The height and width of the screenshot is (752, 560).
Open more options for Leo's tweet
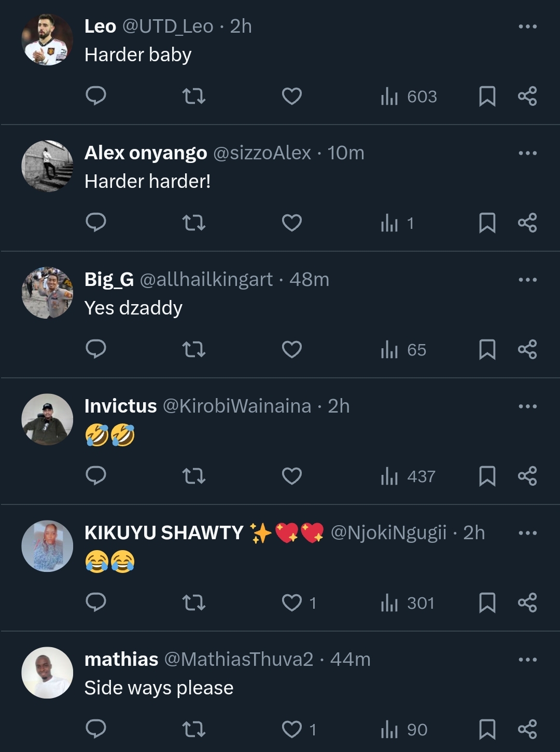click(527, 26)
